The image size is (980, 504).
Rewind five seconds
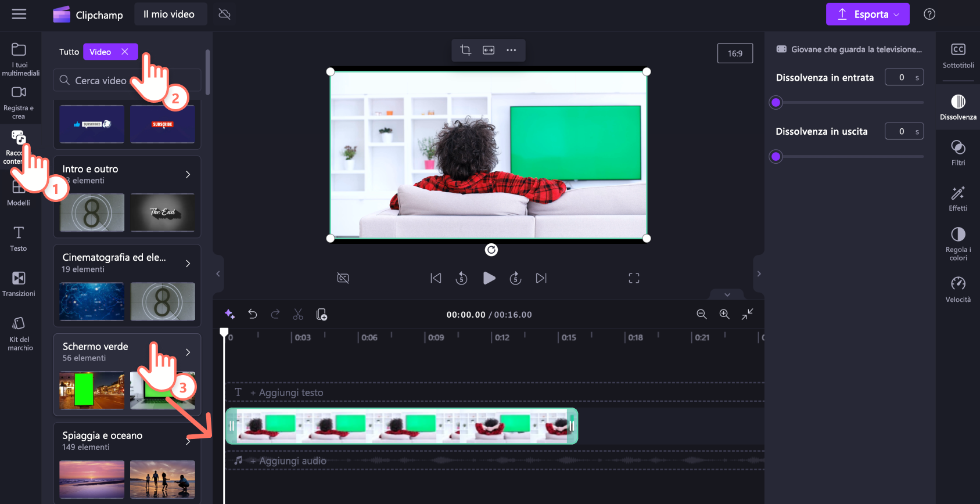pyautogui.click(x=462, y=278)
